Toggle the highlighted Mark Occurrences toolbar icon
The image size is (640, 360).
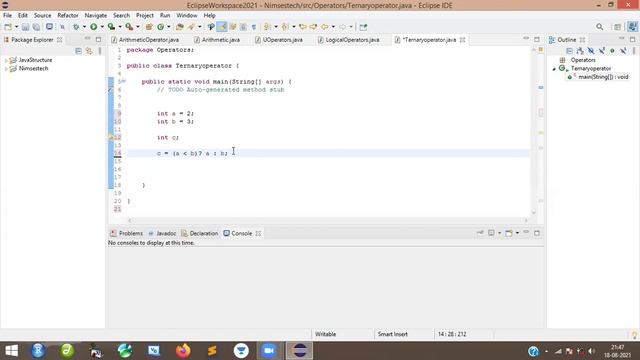click(x=222, y=27)
